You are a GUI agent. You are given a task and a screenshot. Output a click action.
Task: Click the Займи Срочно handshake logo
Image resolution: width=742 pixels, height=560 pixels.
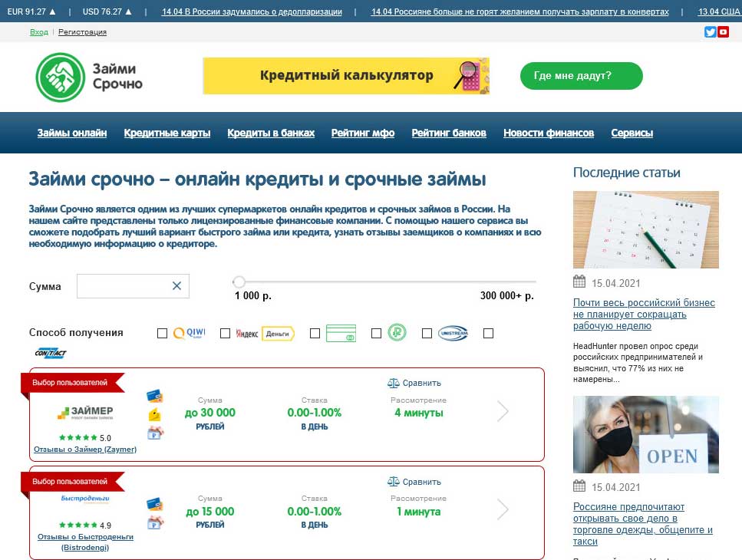61,77
